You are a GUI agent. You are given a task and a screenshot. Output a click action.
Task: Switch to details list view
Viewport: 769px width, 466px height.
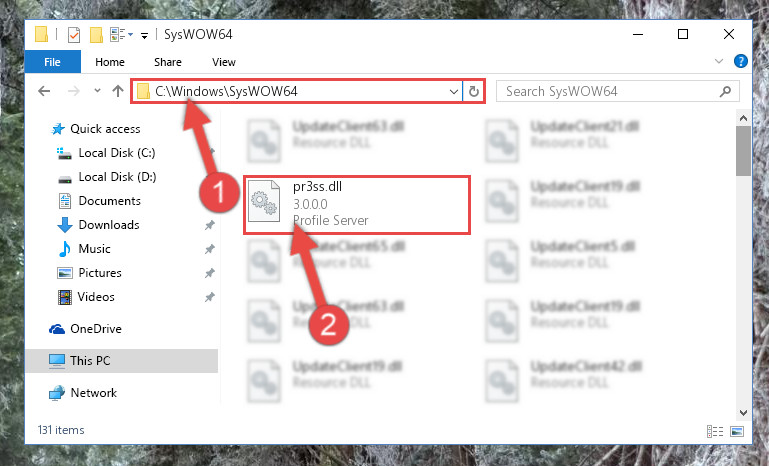click(x=715, y=432)
